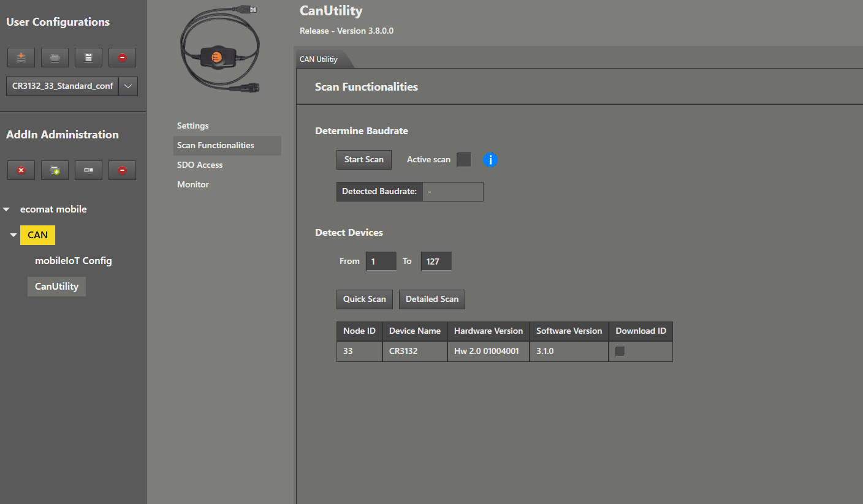Select mobileIoT Config in the tree
This screenshot has height=504, width=863.
point(74,261)
